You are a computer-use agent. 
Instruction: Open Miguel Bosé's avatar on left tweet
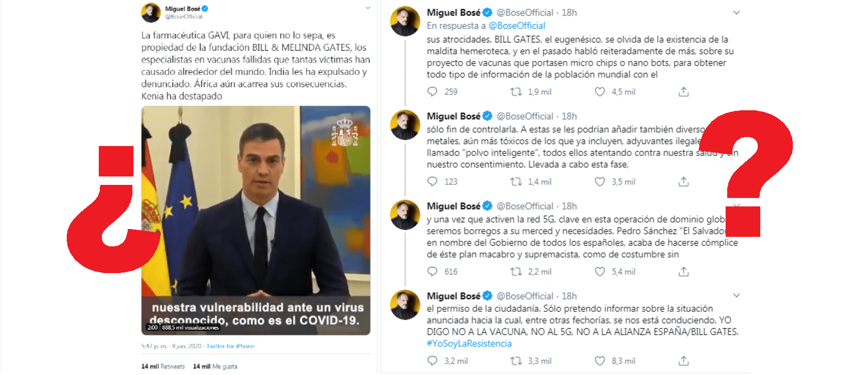coord(151,13)
